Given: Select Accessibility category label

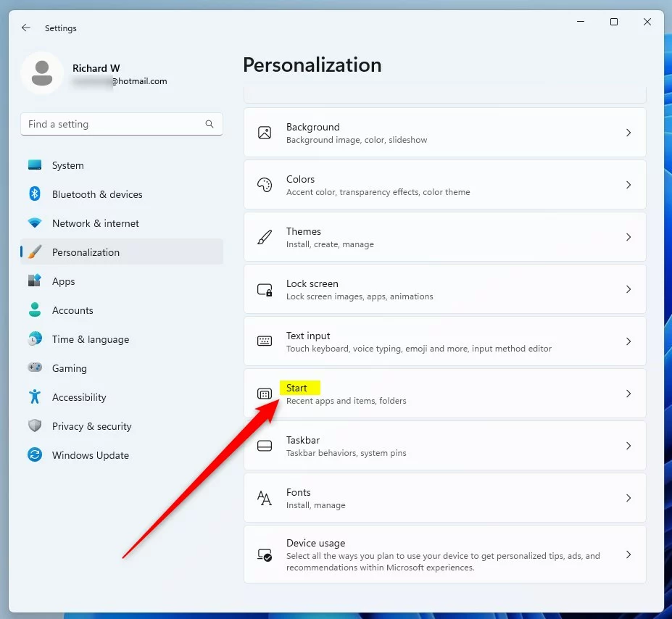Looking at the screenshot, I should coord(79,397).
